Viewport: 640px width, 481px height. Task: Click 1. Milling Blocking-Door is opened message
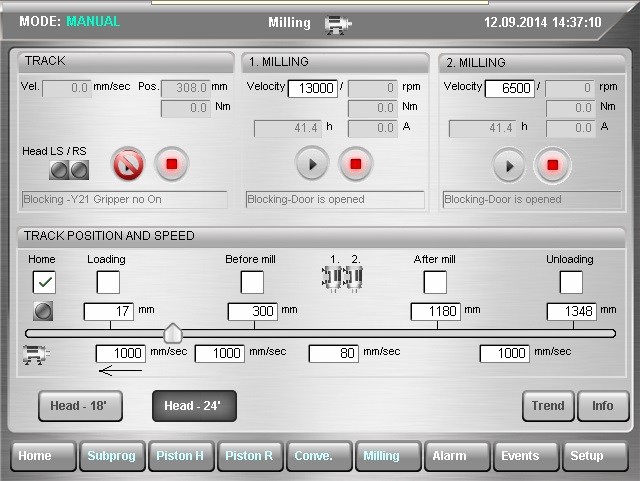tap(335, 200)
